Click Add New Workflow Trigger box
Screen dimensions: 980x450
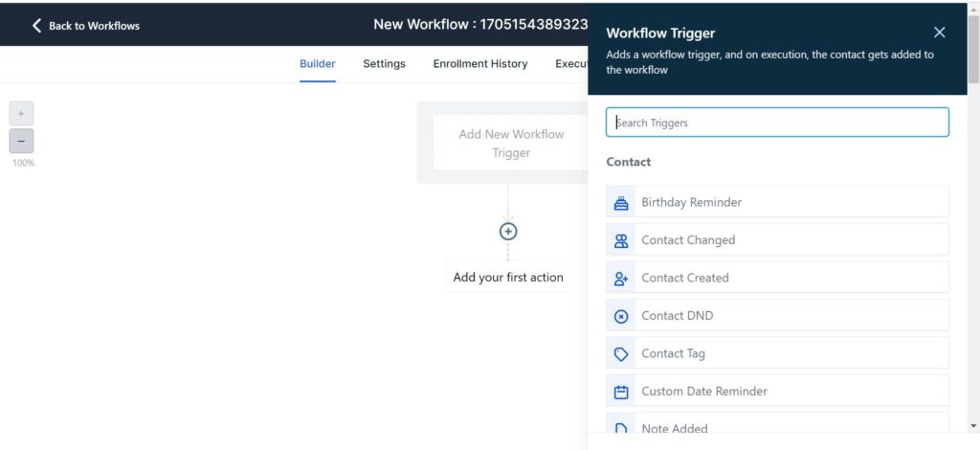point(510,144)
